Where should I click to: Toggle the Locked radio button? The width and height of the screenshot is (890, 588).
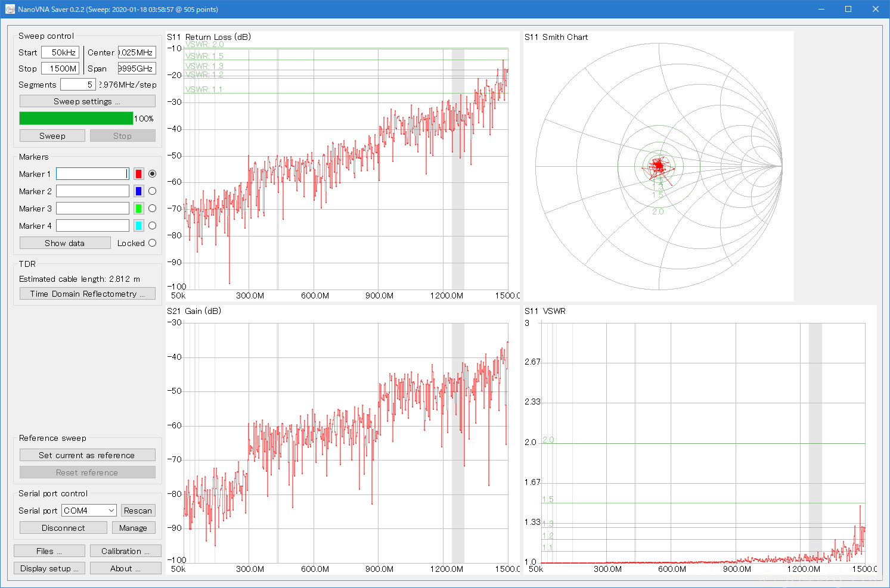tap(152, 243)
